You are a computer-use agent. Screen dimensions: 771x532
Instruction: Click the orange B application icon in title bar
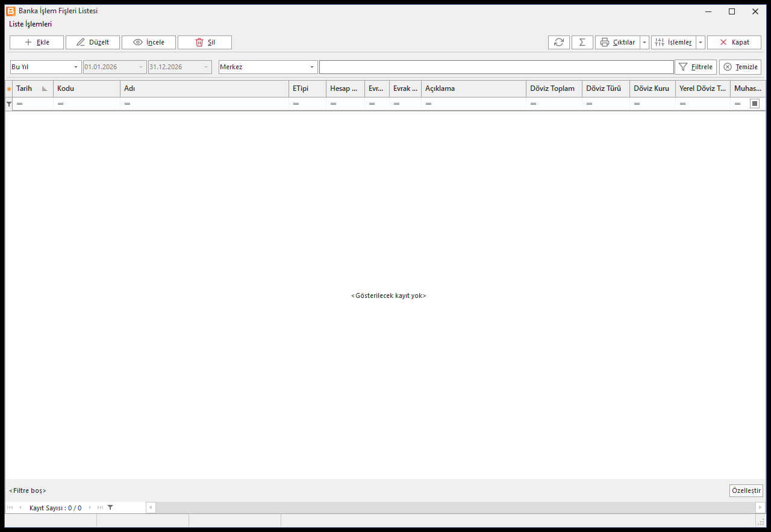pos(11,11)
